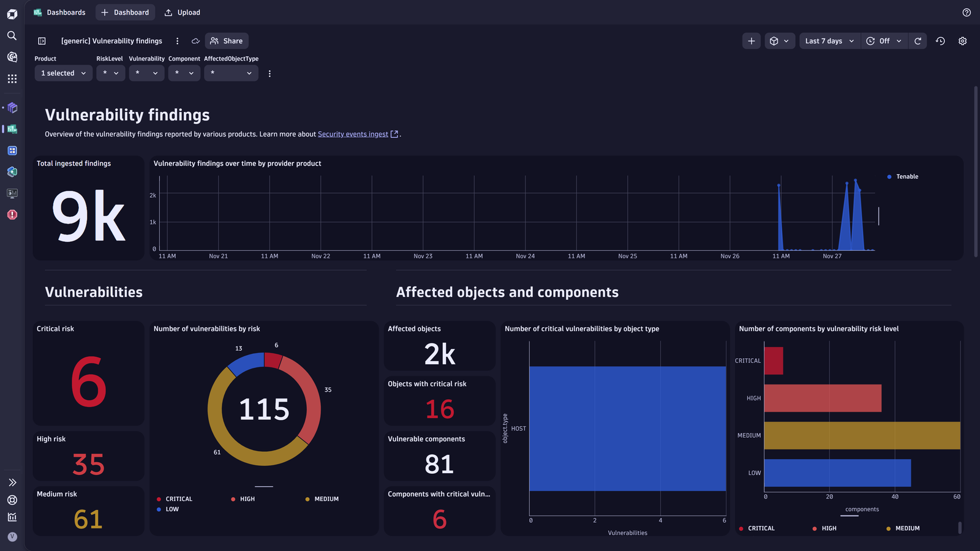Open the auto-refresh Off dropdown
The height and width of the screenshot is (551, 980).
click(884, 41)
